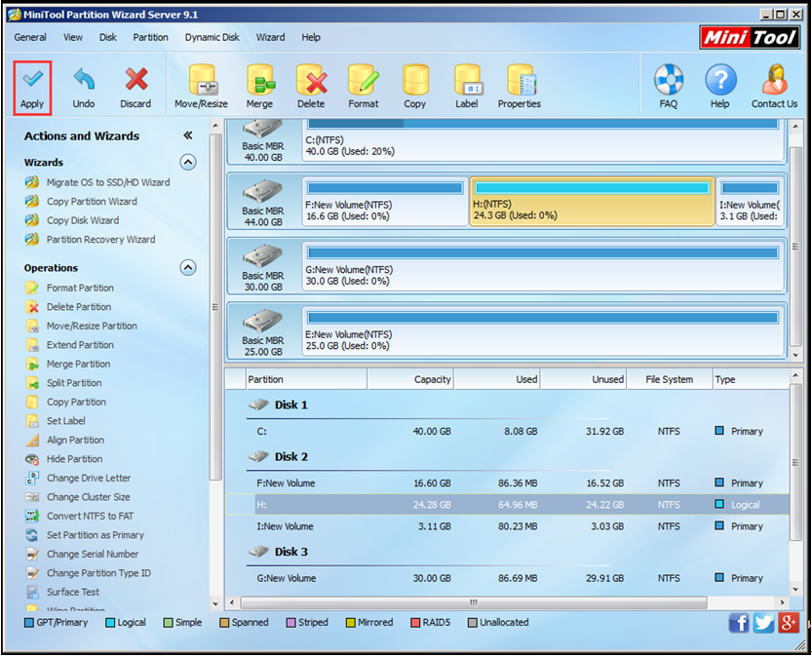812x657 pixels.
Task: Choose Change Drive Letter operation
Action: coord(78,479)
